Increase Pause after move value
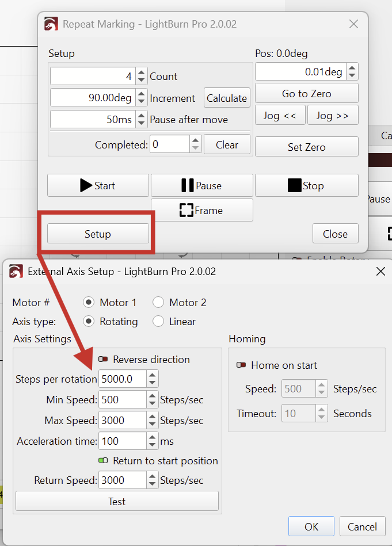The image size is (392, 546). (141, 115)
